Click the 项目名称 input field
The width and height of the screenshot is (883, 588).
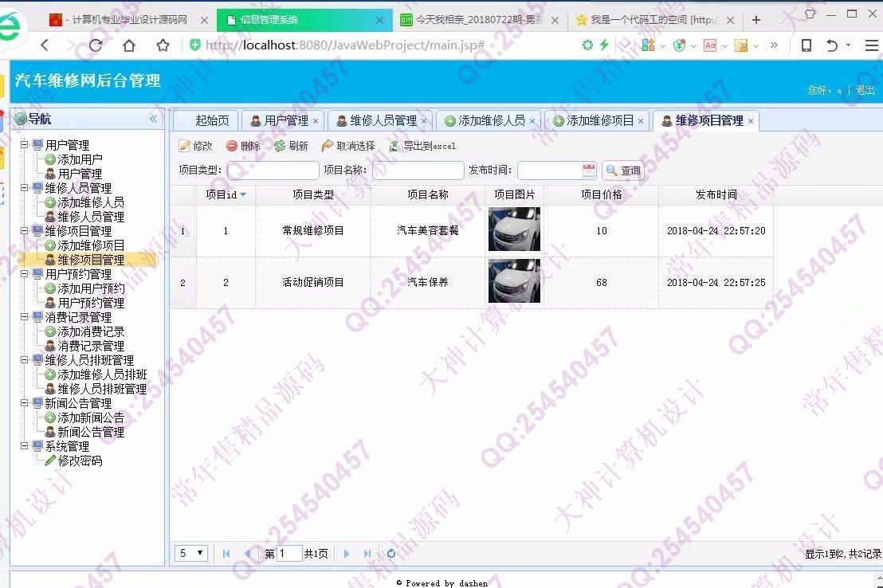[x=418, y=170]
